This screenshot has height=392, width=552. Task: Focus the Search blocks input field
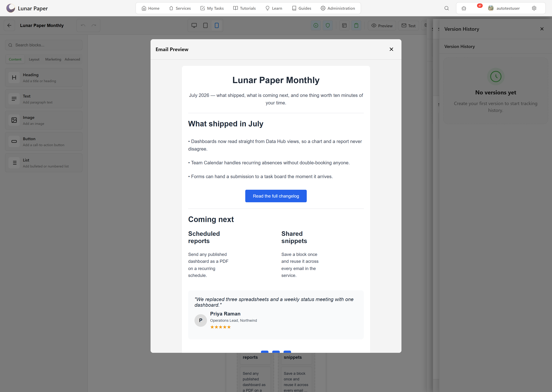[44, 45]
